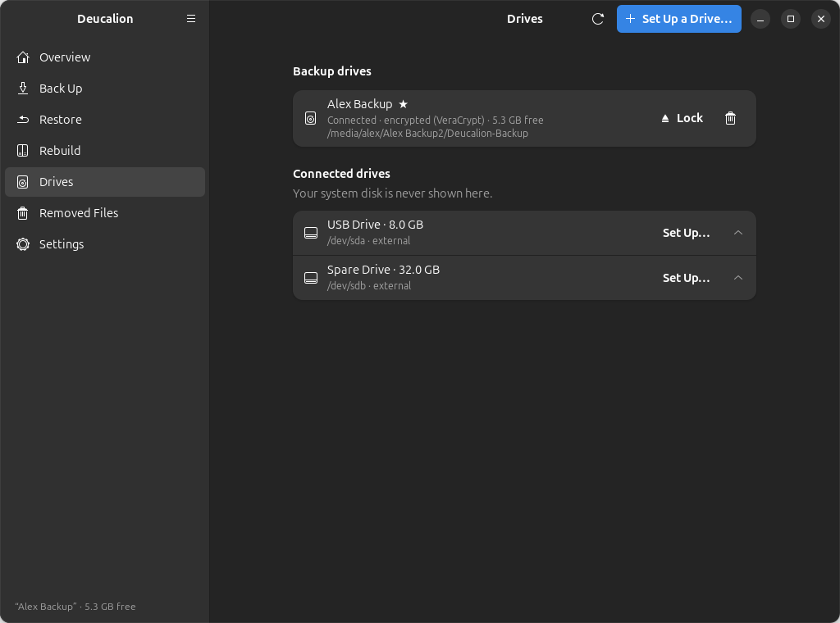840x623 pixels.
Task: Set up the USB Drive
Action: tap(687, 233)
